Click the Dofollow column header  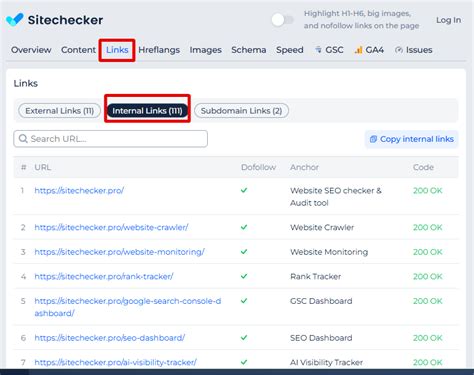click(x=258, y=167)
